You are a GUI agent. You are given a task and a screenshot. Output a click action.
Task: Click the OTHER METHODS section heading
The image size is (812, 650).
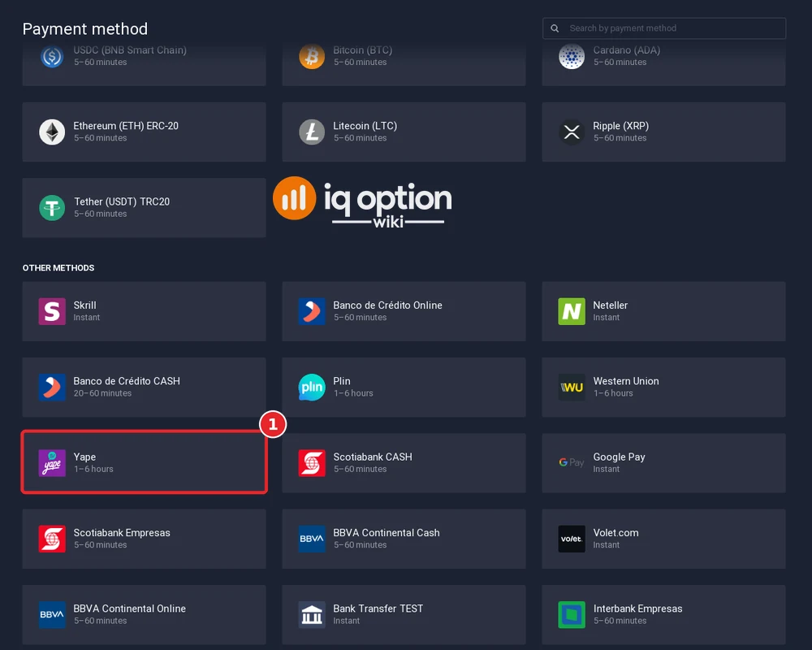(58, 268)
